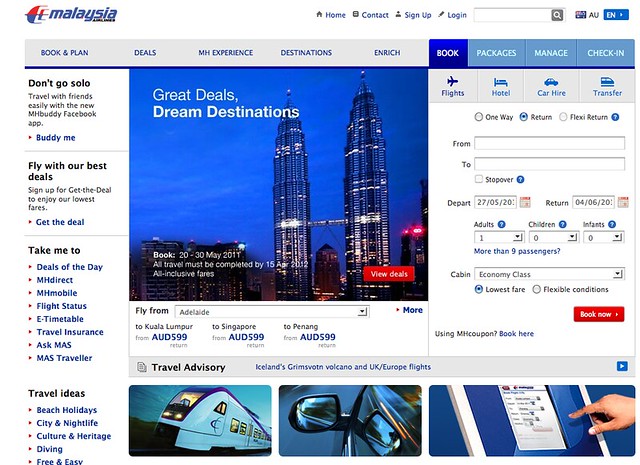
Task: Open the MH EXPERIENCE menu
Action: [x=226, y=53]
